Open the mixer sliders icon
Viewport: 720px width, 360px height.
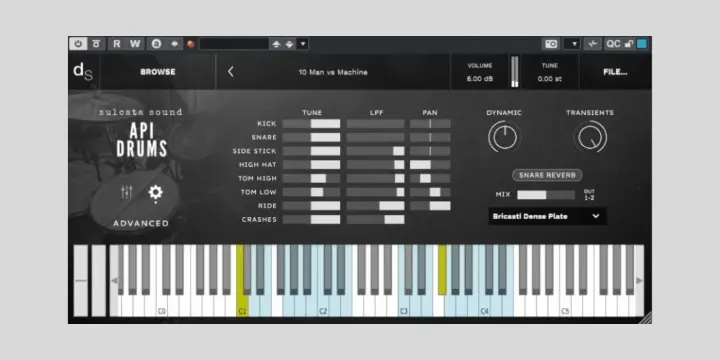coord(127,192)
